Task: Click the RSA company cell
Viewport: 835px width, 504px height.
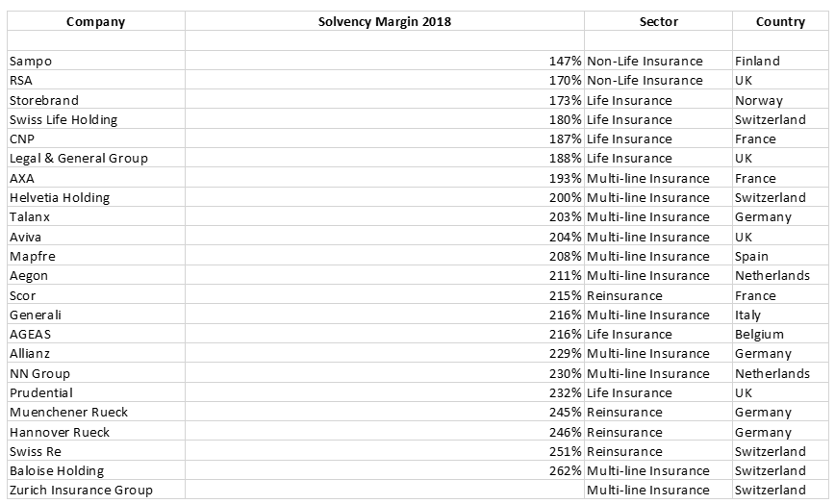Action: pyautogui.click(x=96, y=81)
